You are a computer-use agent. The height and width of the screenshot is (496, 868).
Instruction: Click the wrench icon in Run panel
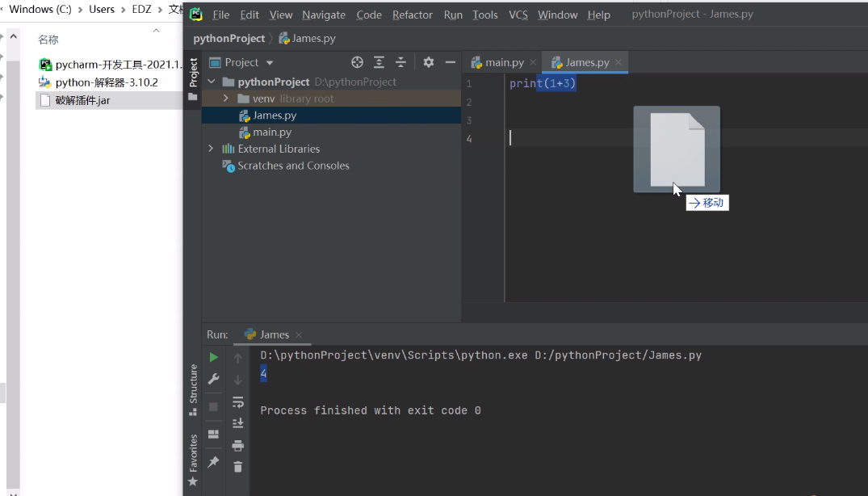tap(213, 379)
